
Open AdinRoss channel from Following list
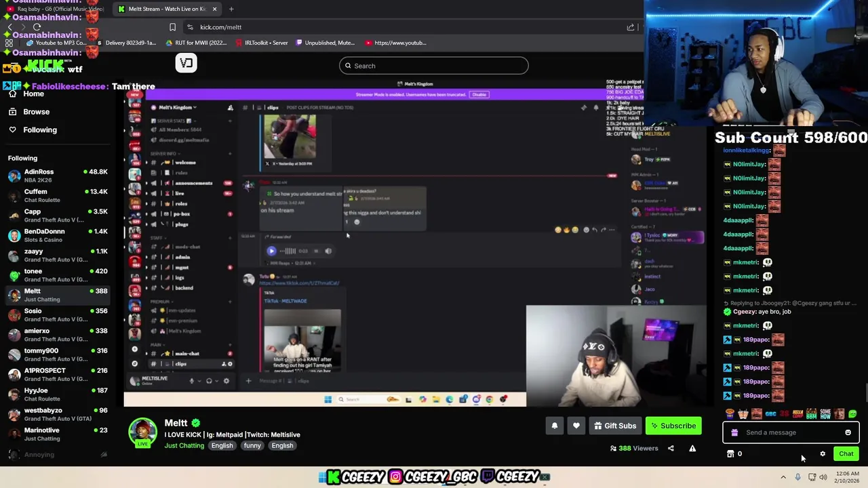(x=58, y=176)
